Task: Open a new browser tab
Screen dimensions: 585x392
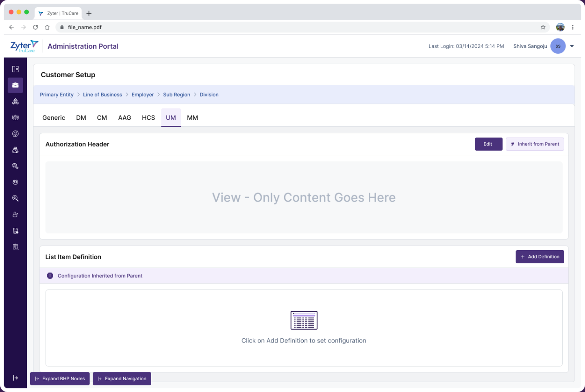Action: click(x=89, y=13)
